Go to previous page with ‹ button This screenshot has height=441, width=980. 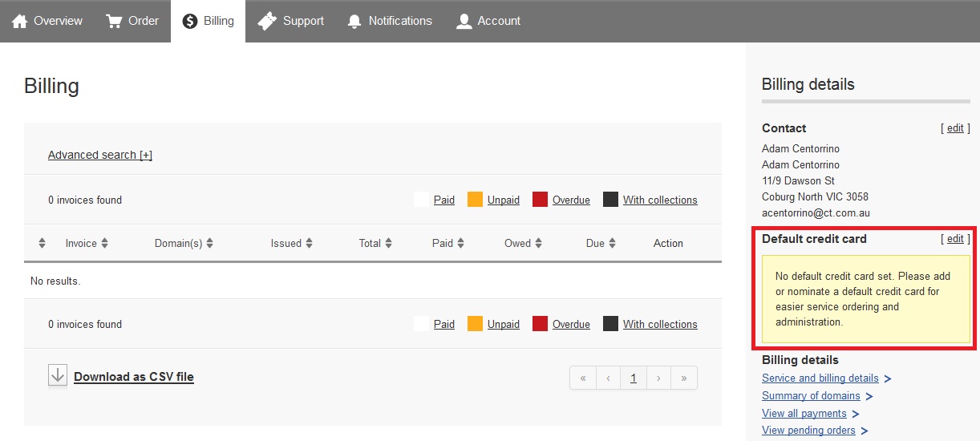click(x=609, y=378)
